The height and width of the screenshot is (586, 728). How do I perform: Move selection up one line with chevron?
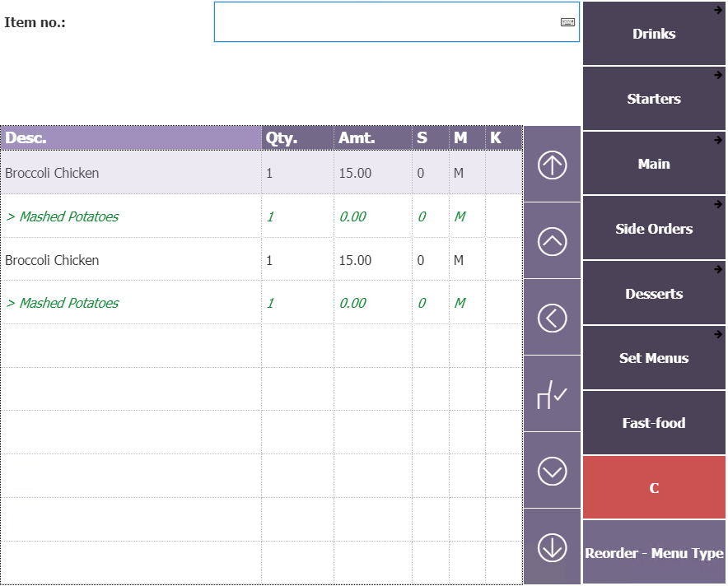pyautogui.click(x=552, y=241)
